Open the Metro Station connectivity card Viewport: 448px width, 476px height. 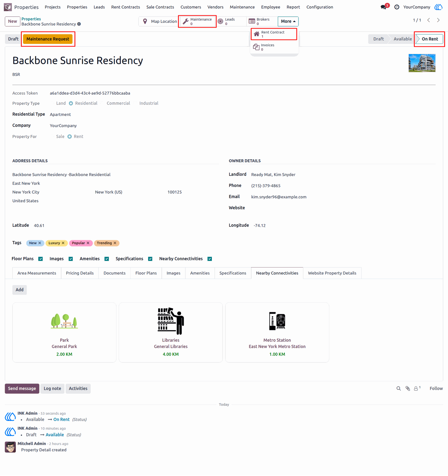click(x=277, y=332)
